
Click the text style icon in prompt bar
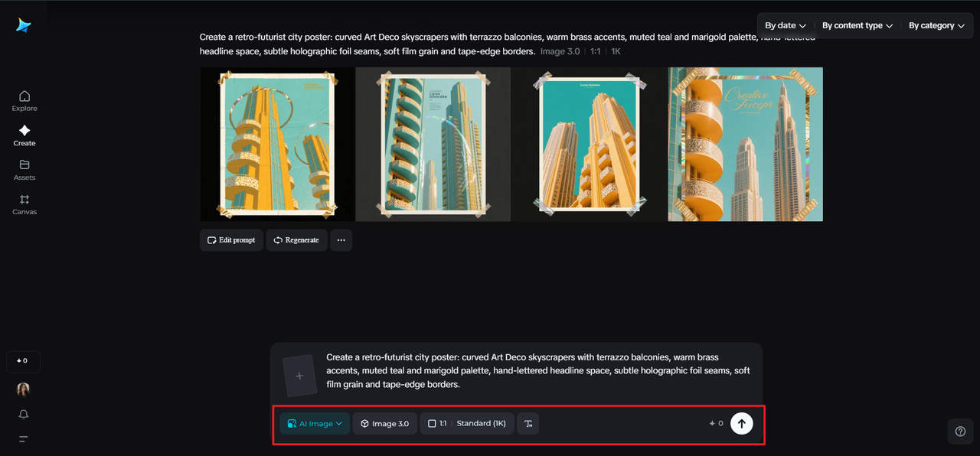pyautogui.click(x=528, y=424)
